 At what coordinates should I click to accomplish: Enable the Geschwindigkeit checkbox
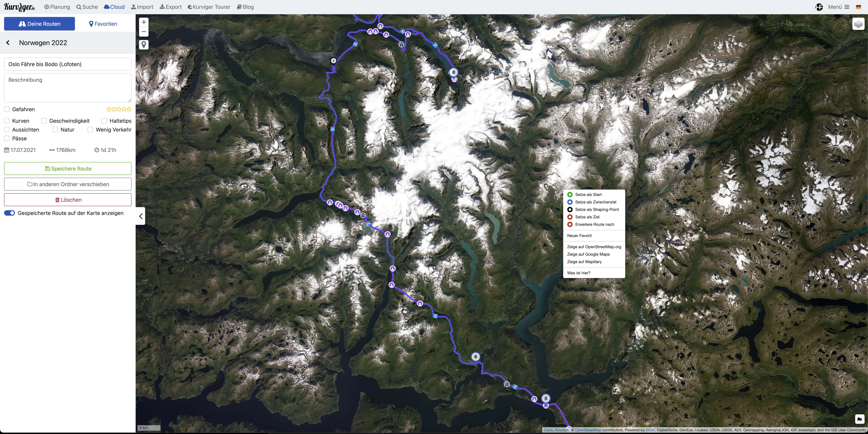44,121
